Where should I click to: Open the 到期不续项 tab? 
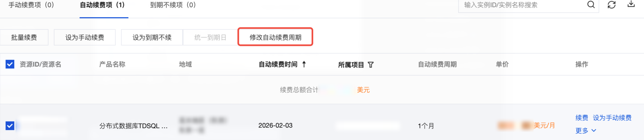click(x=173, y=5)
